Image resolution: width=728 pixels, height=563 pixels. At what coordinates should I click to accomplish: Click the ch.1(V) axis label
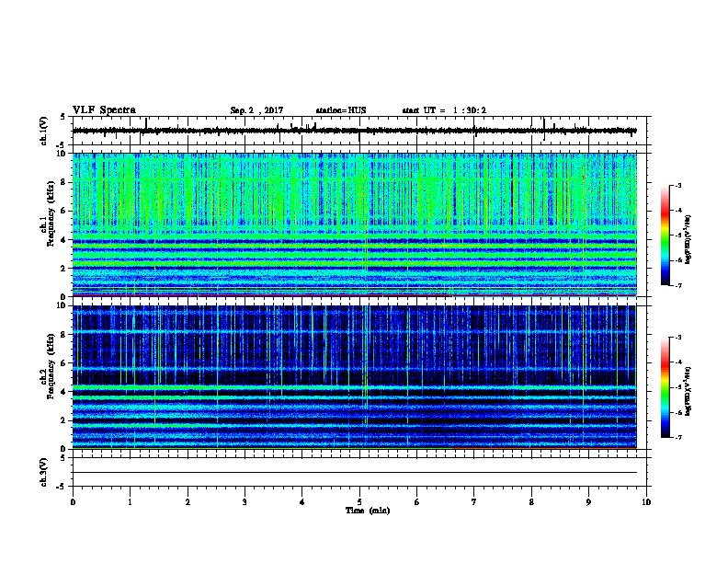(43, 131)
